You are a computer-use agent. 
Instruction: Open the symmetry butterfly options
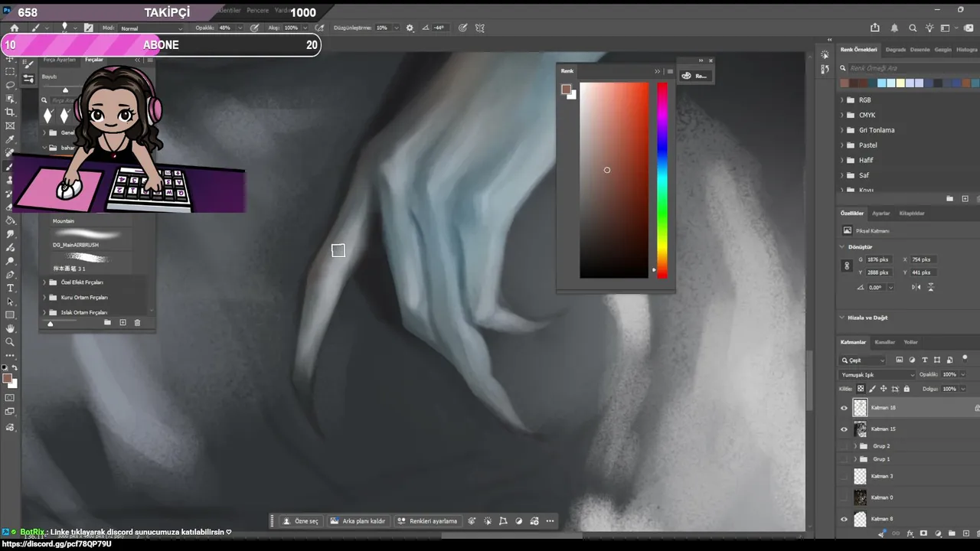[480, 28]
